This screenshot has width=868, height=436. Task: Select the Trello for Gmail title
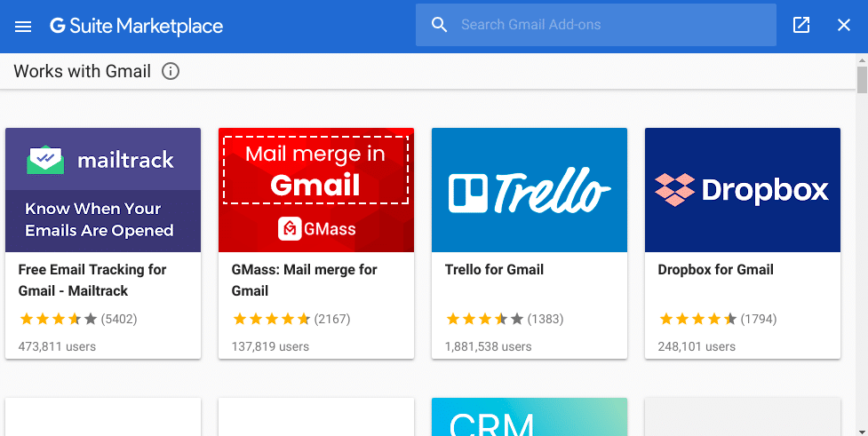pos(494,269)
